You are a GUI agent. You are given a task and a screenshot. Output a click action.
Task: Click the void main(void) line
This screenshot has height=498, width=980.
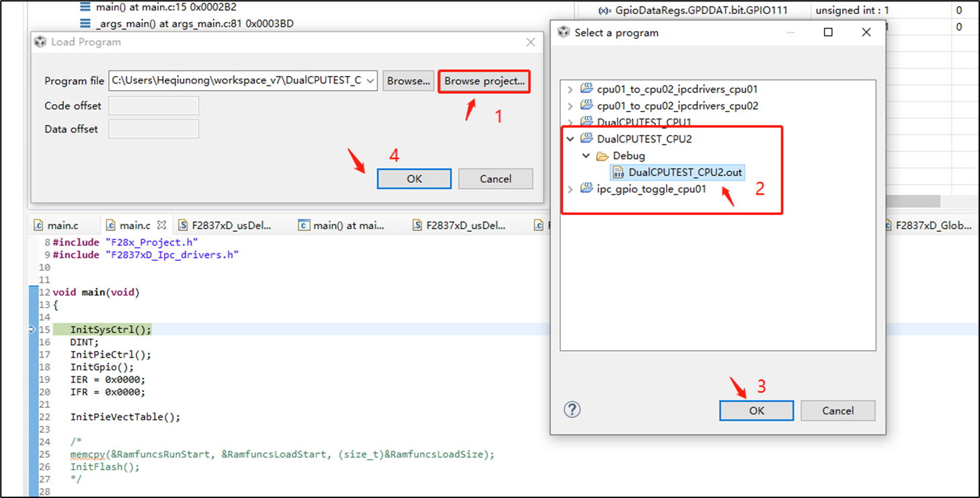click(x=96, y=292)
